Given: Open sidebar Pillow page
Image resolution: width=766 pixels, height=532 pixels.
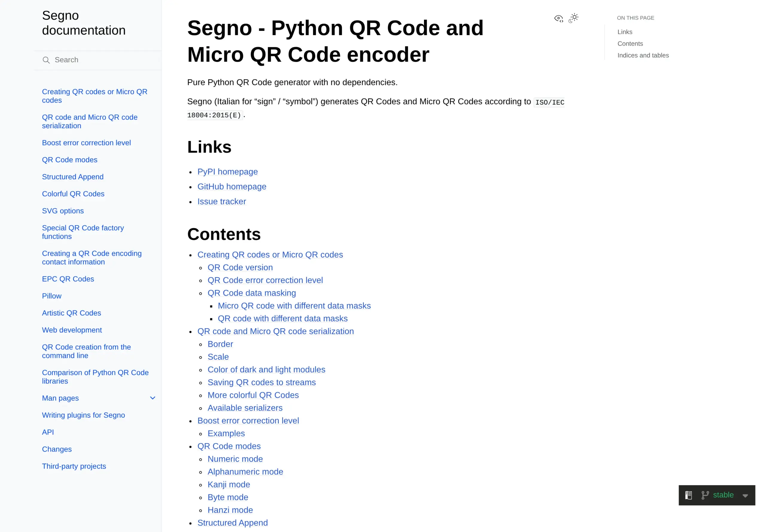Looking at the screenshot, I should pyautogui.click(x=52, y=296).
